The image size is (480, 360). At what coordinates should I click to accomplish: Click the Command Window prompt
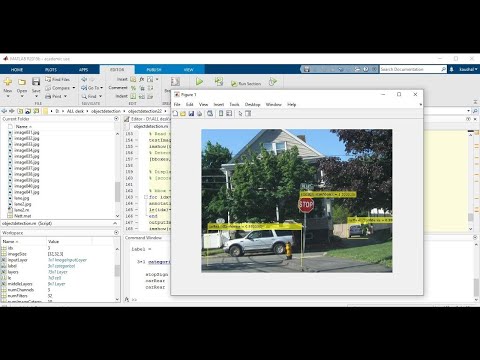[134, 300]
